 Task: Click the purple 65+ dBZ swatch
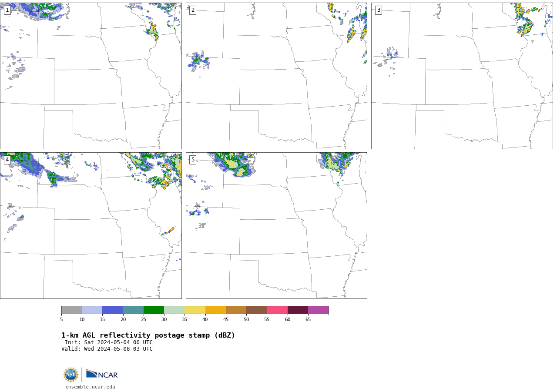[318, 310]
